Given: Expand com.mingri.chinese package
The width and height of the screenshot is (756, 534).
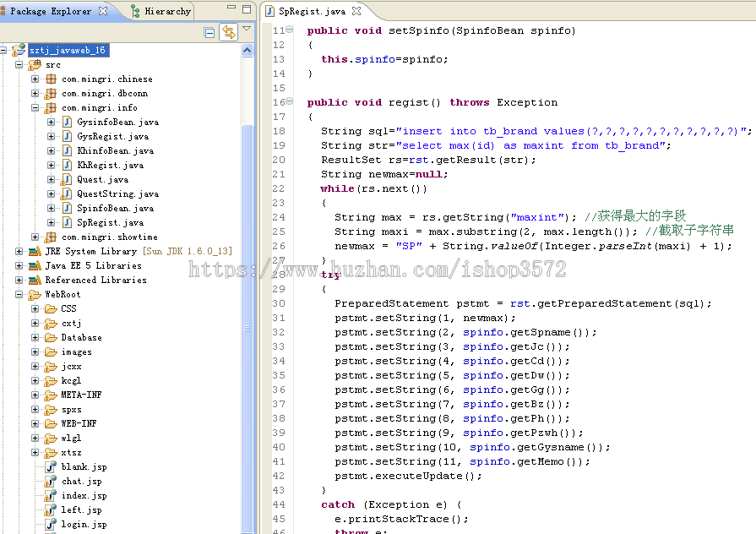Looking at the screenshot, I should [x=35, y=79].
